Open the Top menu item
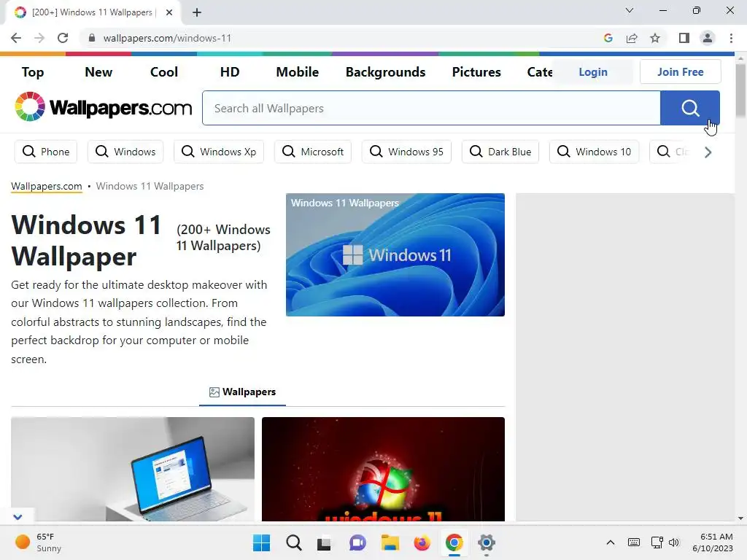 click(32, 72)
